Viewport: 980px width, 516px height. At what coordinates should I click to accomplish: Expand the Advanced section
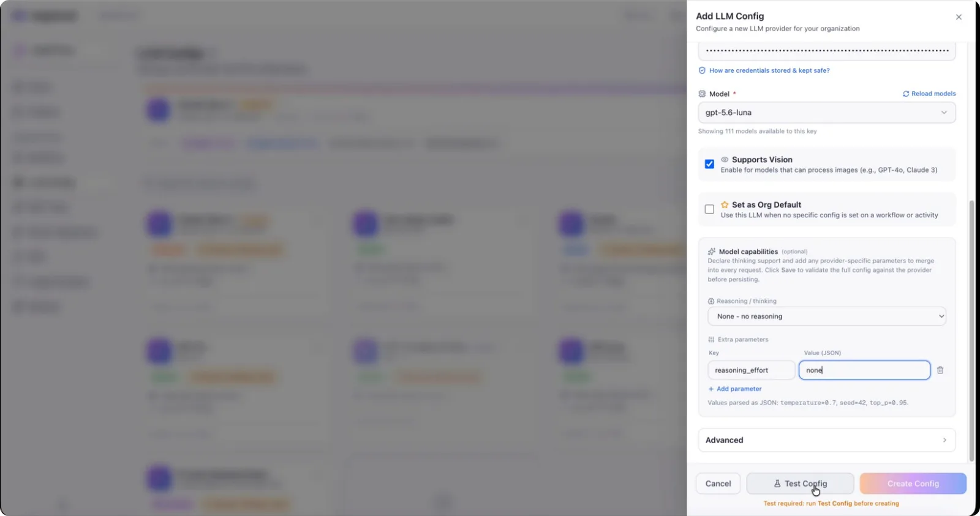tap(827, 440)
